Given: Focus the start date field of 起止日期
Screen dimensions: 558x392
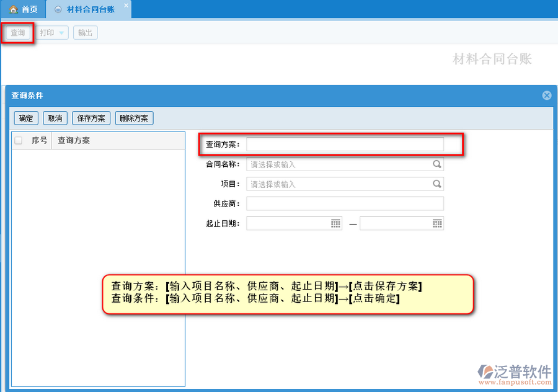Looking at the screenshot, I should [x=294, y=223].
